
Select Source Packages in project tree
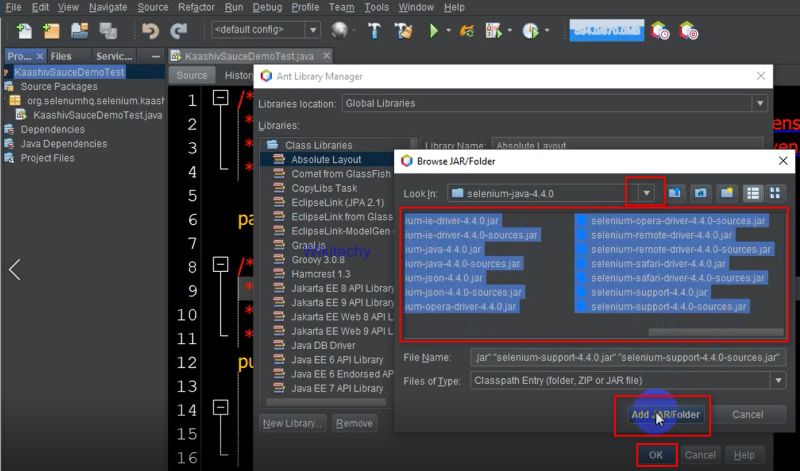tap(59, 87)
